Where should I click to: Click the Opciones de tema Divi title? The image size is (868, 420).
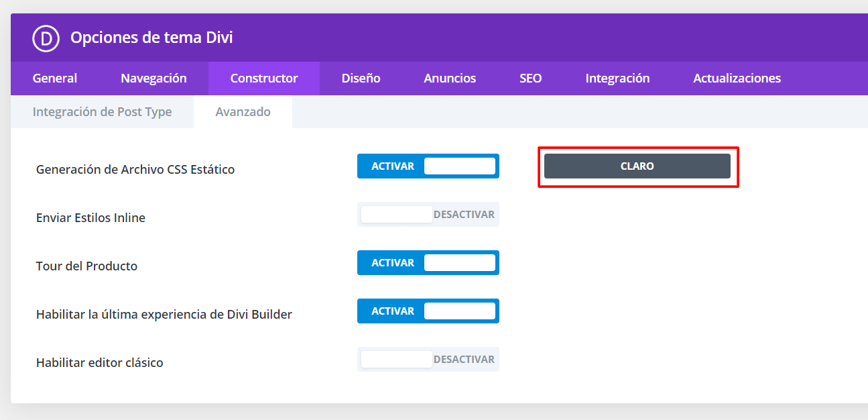(151, 38)
